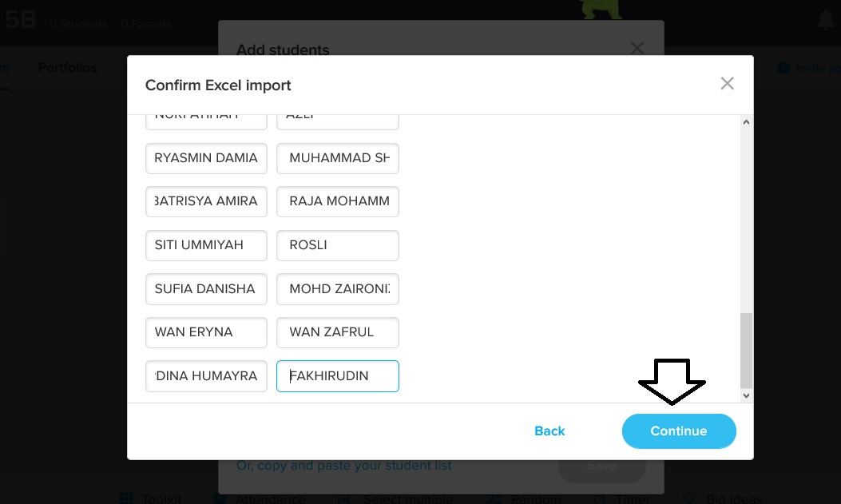Image resolution: width=841 pixels, height=504 pixels.
Task: Switch to the Portfolios tab
Action: click(x=67, y=68)
